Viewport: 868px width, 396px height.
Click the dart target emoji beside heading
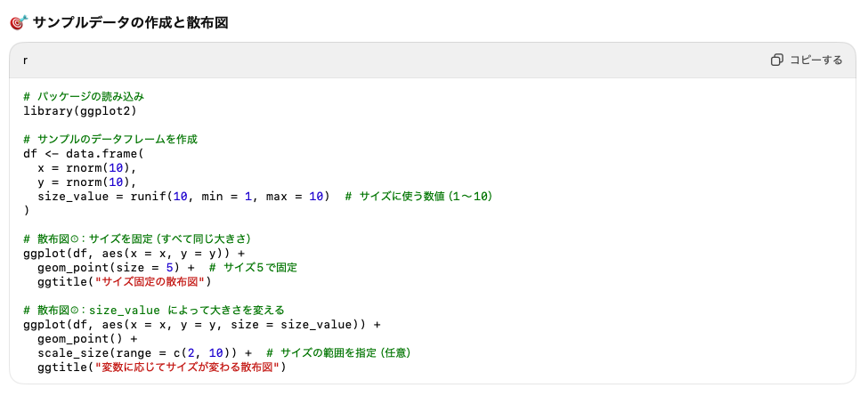[x=18, y=22]
